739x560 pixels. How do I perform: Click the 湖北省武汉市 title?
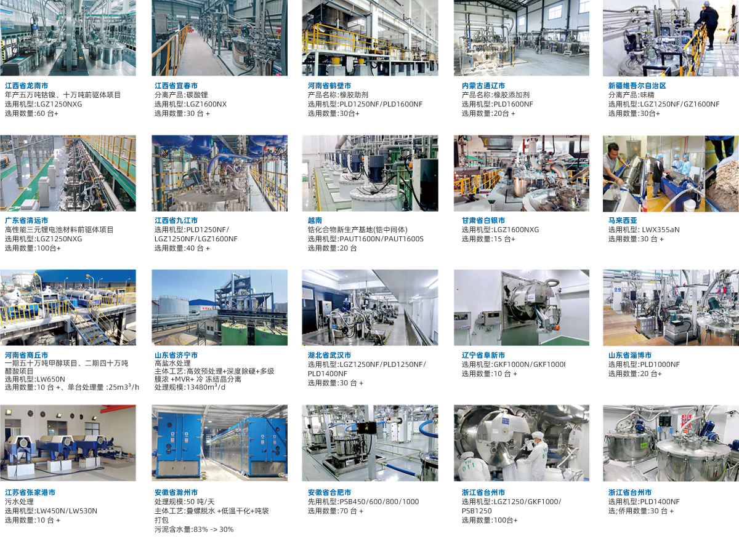coord(329,355)
